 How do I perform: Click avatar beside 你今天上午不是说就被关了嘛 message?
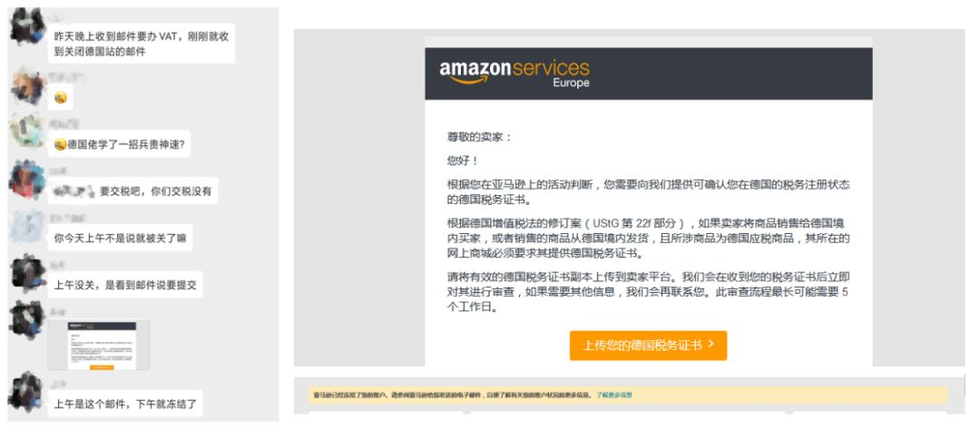28,226
